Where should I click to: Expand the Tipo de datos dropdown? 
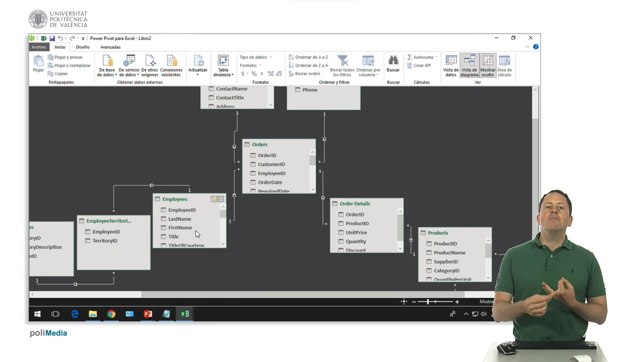tap(271, 57)
